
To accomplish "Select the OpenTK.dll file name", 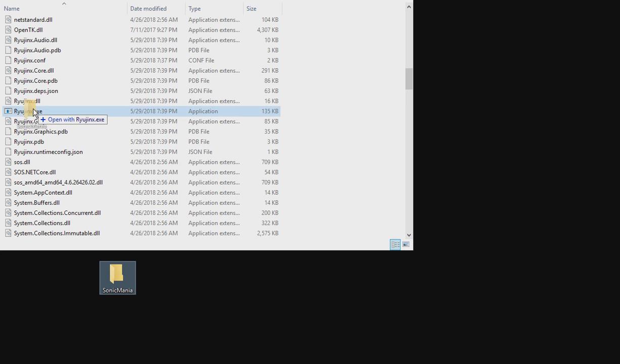I will (x=28, y=30).
